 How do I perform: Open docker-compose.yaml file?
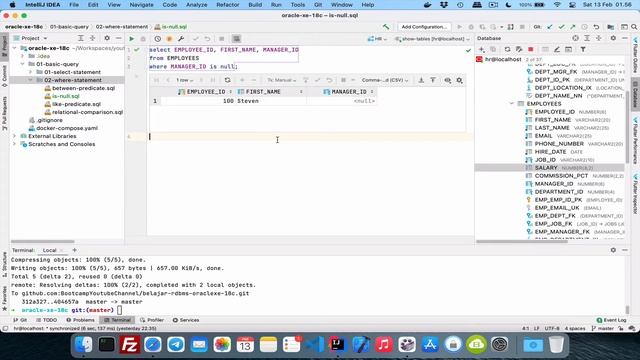click(x=67, y=128)
